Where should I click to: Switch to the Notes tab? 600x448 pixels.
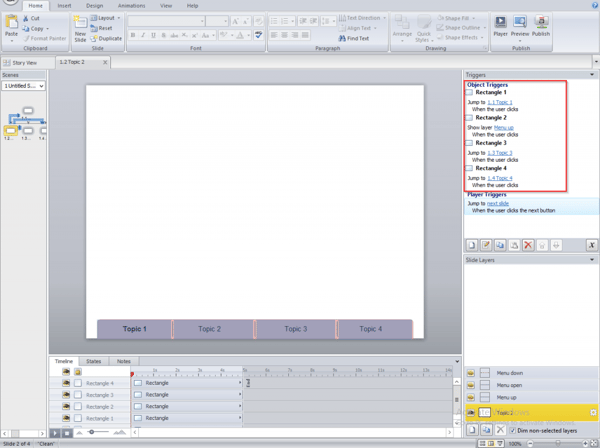[x=124, y=361]
